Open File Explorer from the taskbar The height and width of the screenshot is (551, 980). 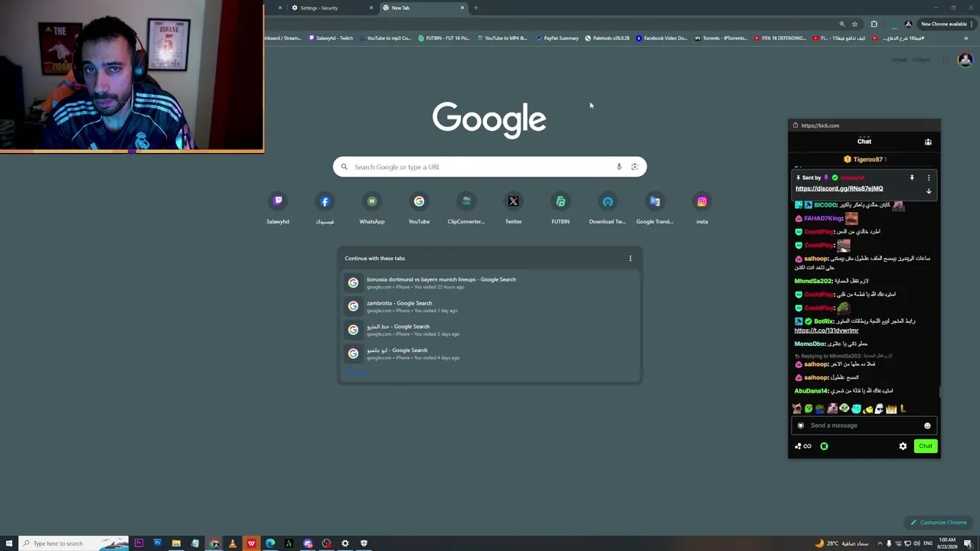pos(176,543)
